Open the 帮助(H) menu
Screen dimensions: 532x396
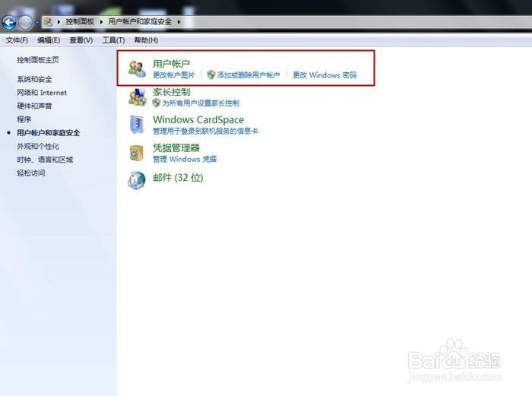(x=146, y=40)
